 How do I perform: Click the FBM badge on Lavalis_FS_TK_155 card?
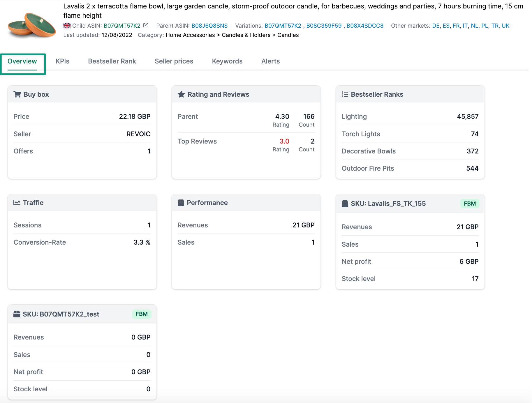(469, 204)
